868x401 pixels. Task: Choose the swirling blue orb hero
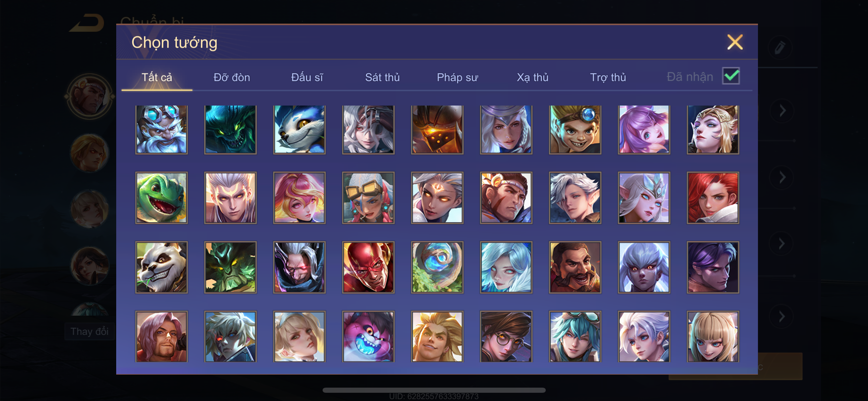click(x=437, y=267)
